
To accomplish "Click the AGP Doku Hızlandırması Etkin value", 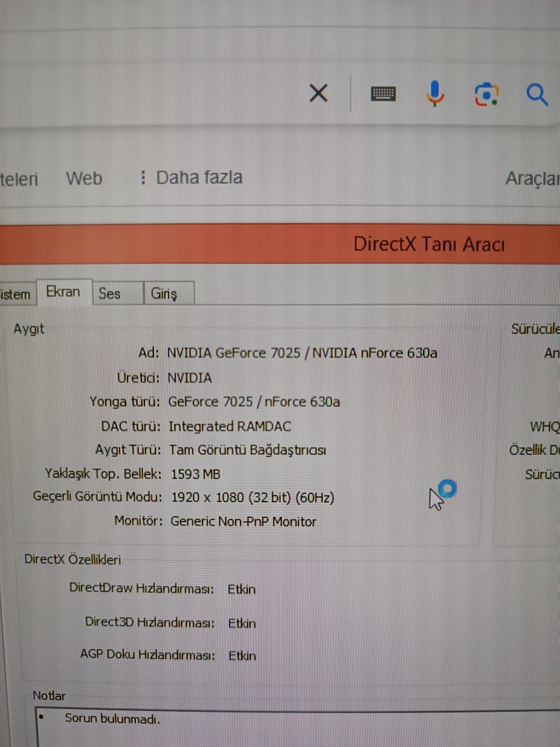I will coord(243,656).
